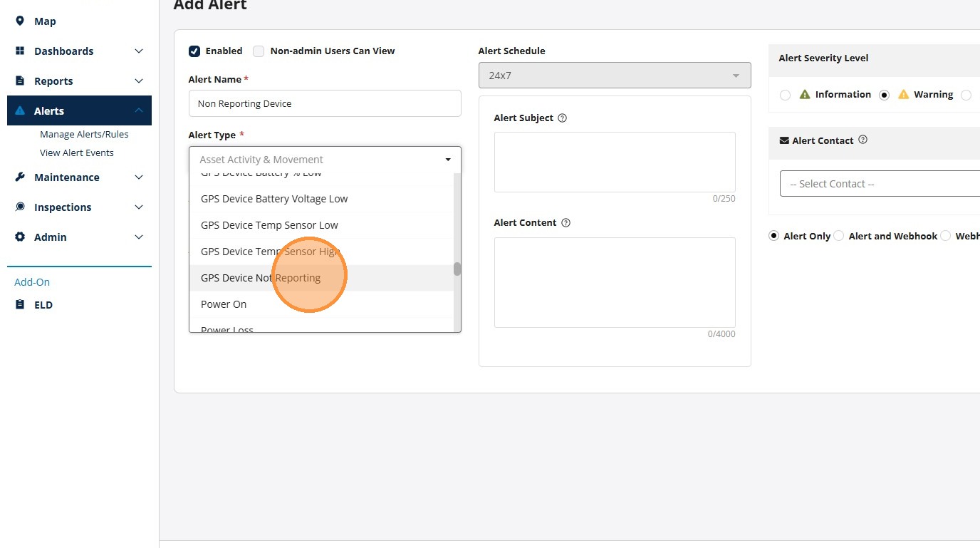Select GPS Device Not Reporting option
Image resolution: width=980 pixels, height=548 pixels.
tap(321, 278)
